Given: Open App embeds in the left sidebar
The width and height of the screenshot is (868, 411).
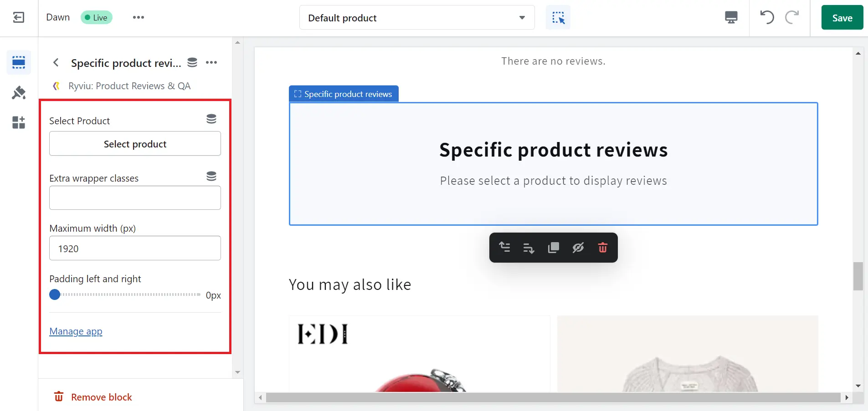Looking at the screenshot, I should click(x=18, y=122).
